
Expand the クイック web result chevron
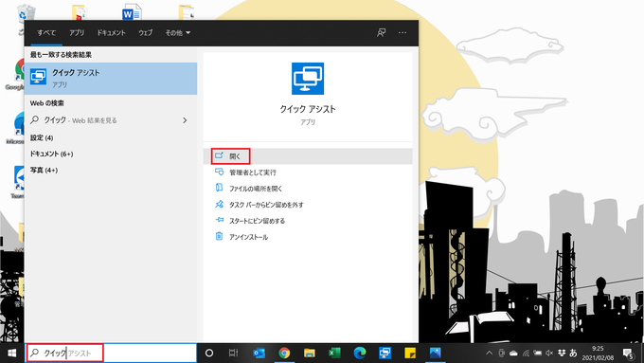tap(185, 120)
